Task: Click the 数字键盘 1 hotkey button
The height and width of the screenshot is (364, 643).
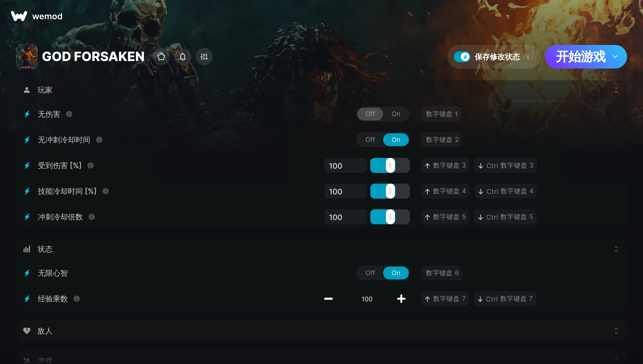Action: coord(441,114)
